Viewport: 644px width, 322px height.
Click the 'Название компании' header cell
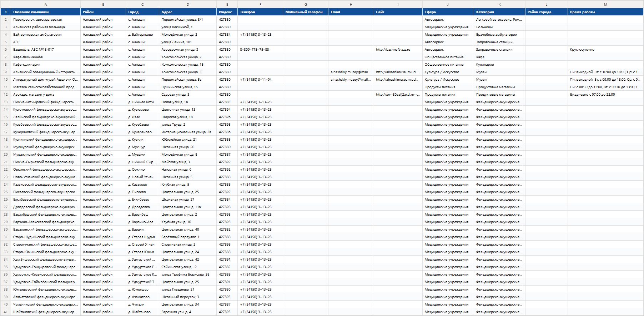coord(46,12)
